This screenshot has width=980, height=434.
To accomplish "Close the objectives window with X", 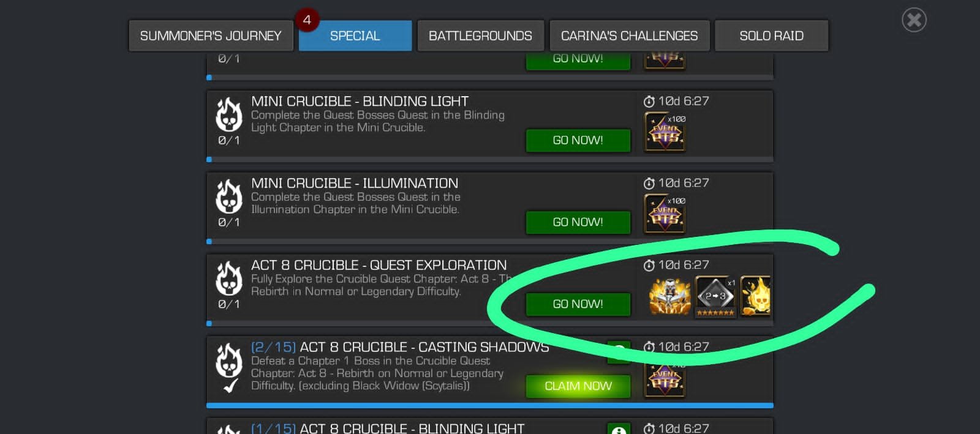I will (x=914, y=20).
